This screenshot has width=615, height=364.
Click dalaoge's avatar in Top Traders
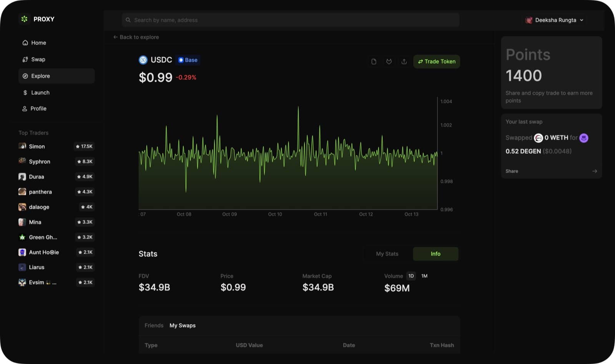pos(22,207)
